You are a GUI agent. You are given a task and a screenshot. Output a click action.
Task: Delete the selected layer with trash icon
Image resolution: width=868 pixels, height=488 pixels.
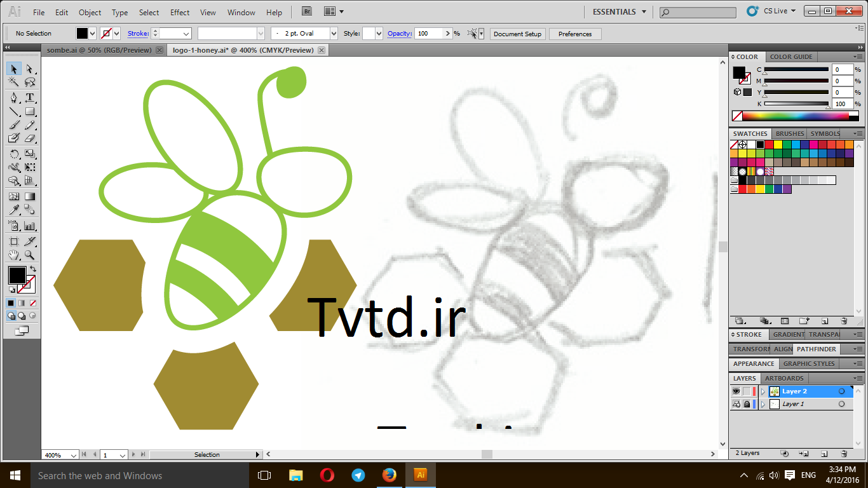(x=844, y=454)
